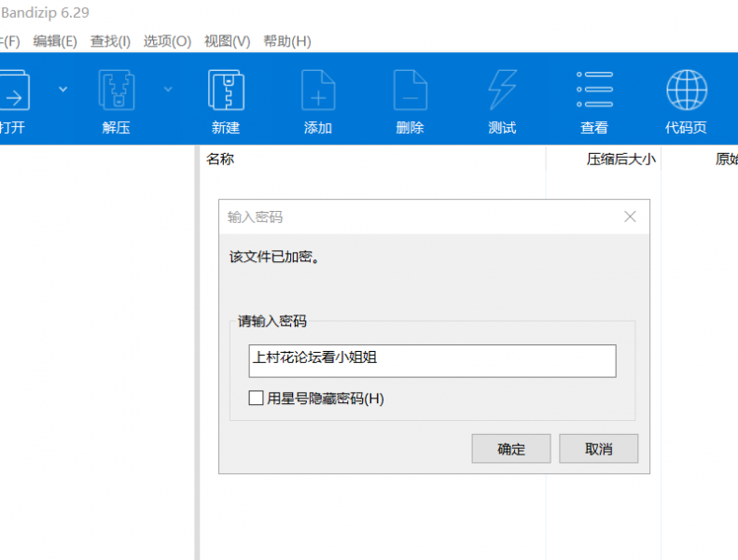The height and width of the screenshot is (560, 738).
Task: Click the Code page (代码页) globe icon
Action: (686, 91)
